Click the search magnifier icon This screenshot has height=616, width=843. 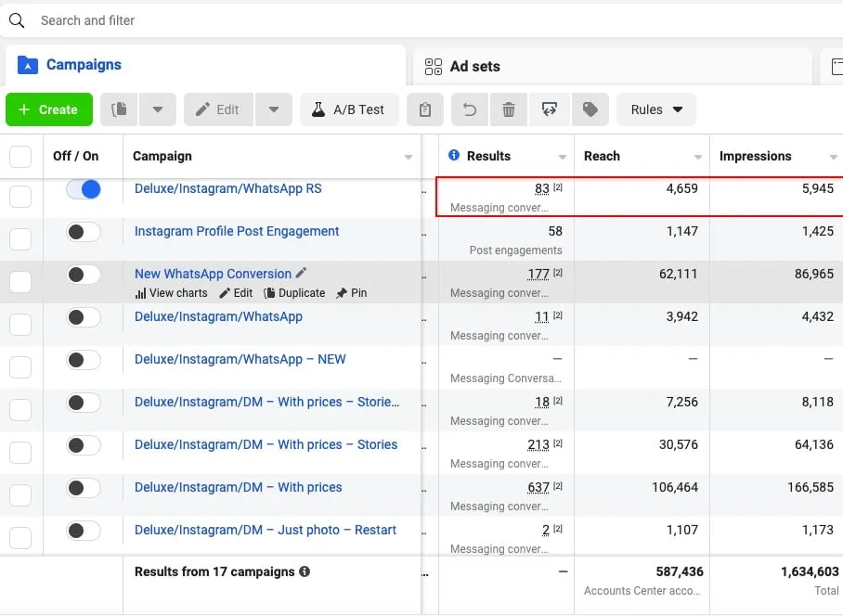pos(17,20)
